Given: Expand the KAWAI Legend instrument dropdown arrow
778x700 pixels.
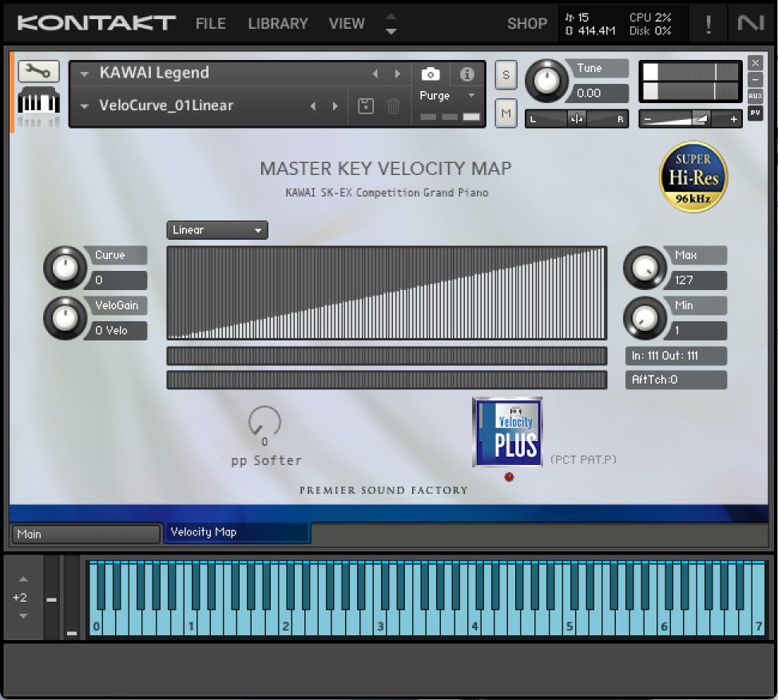Looking at the screenshot, I should click(x=85, y=74).
